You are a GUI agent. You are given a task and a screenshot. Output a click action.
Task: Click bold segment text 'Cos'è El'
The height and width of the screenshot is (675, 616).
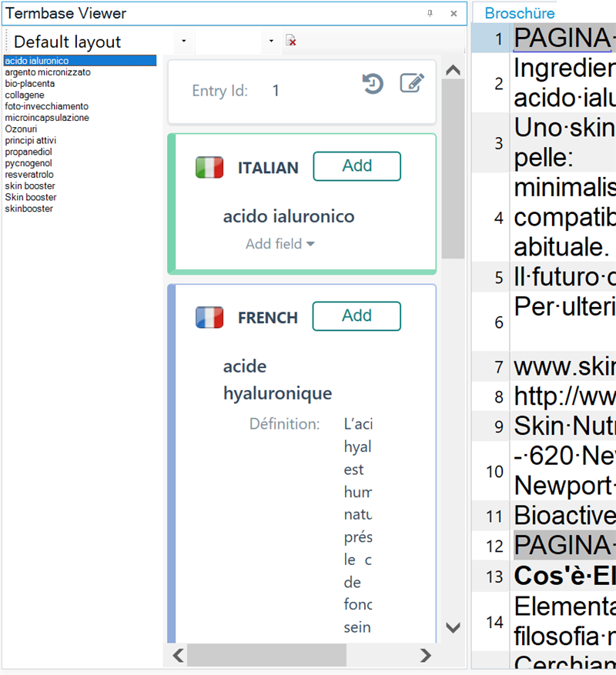click(564, 576)
